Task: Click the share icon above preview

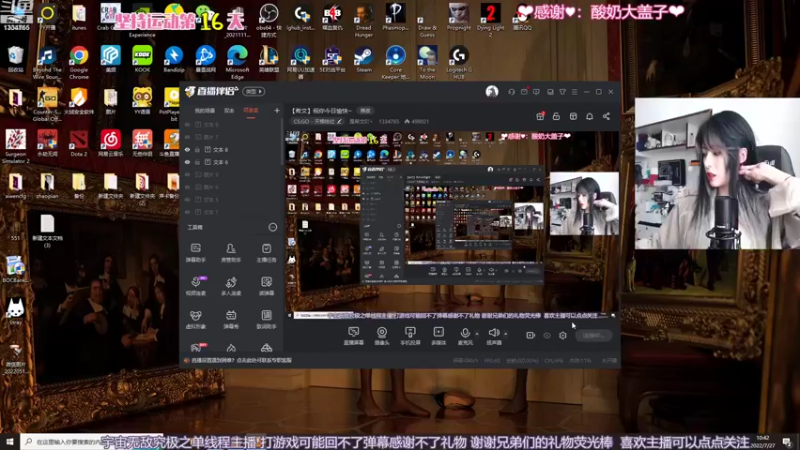Action: point(606,116)
